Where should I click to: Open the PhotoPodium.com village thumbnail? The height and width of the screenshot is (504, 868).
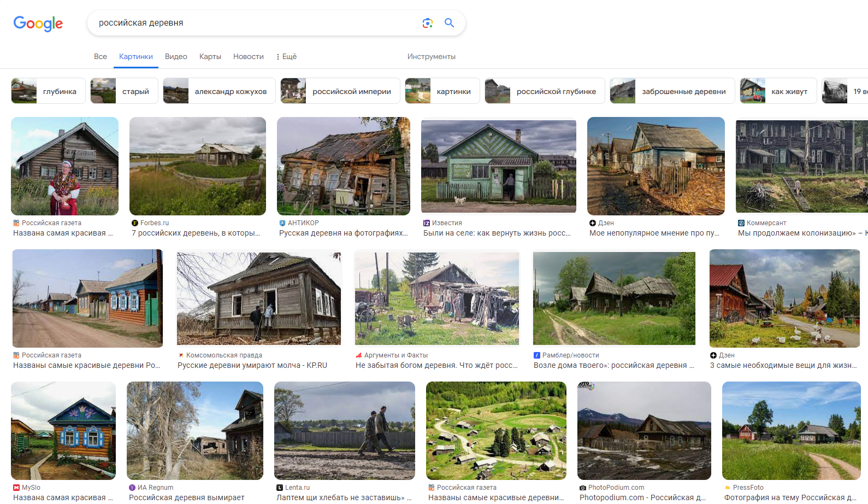click(x=644, y=431)
